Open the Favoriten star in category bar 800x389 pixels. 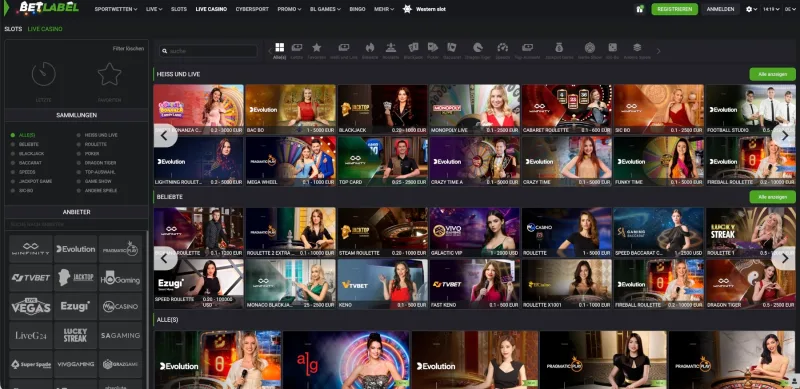316,47
